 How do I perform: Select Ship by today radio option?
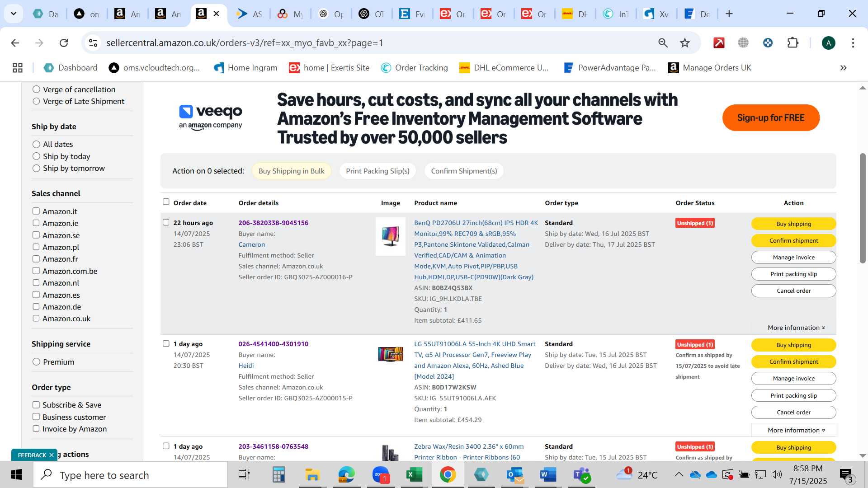36,156
